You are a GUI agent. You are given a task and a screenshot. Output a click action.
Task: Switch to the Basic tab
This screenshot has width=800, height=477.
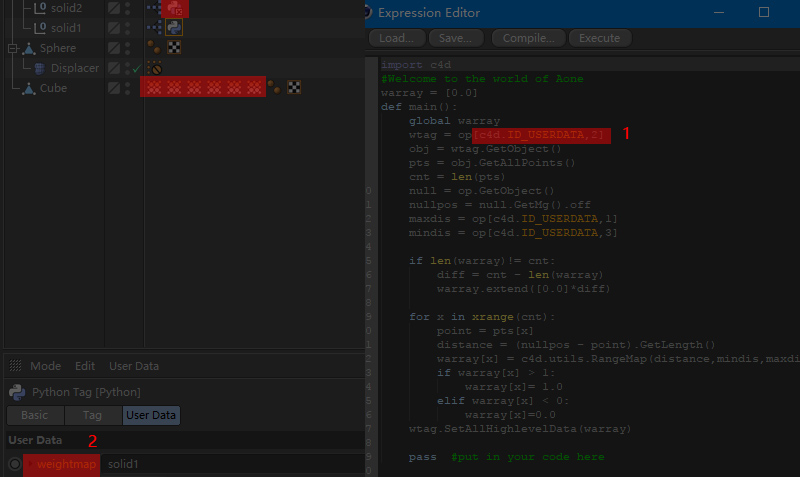point(35,415)
